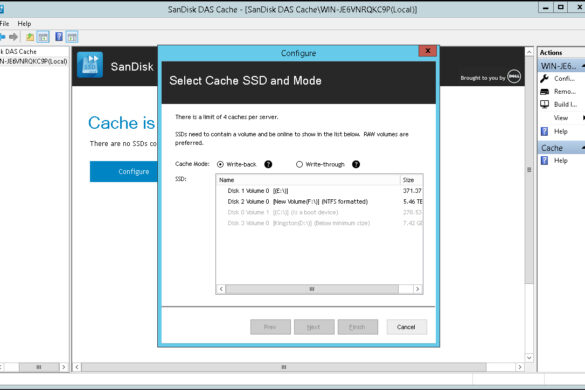
Task: Click the 5.46 TB size value
Action: 413,202
